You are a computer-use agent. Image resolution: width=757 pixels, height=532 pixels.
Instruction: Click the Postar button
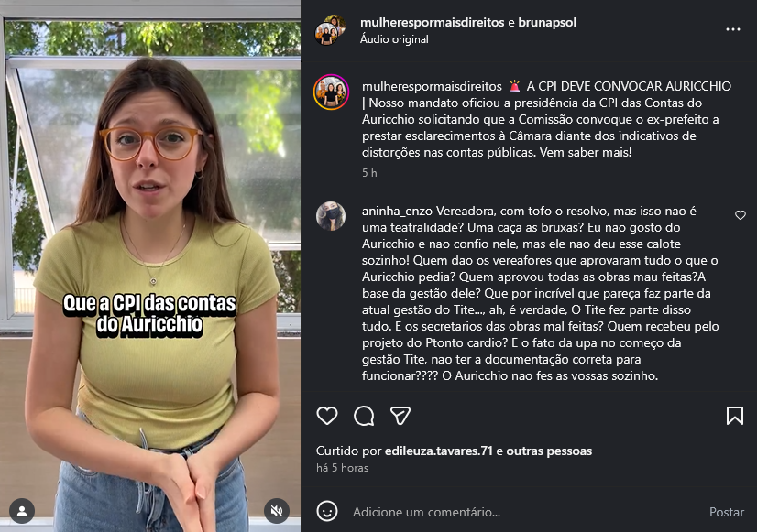point(726,512)
